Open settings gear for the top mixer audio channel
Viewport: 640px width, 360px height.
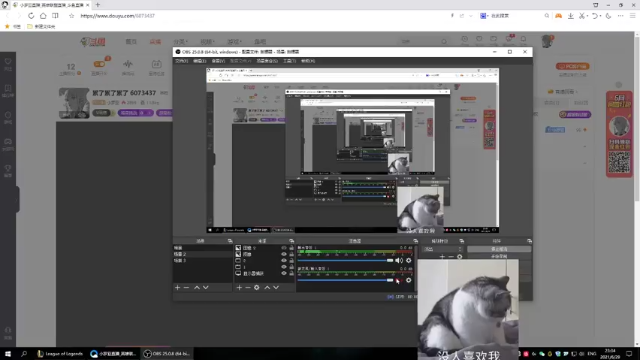409,260
